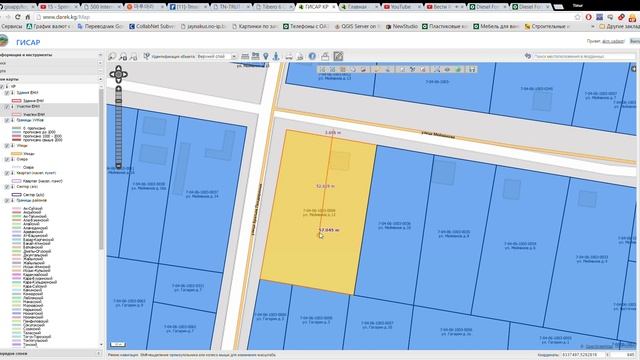Viewport: 640px width, 360px height.
Task: Expand the Порядок слоев panel at bottom left
Action: point(99,353)
